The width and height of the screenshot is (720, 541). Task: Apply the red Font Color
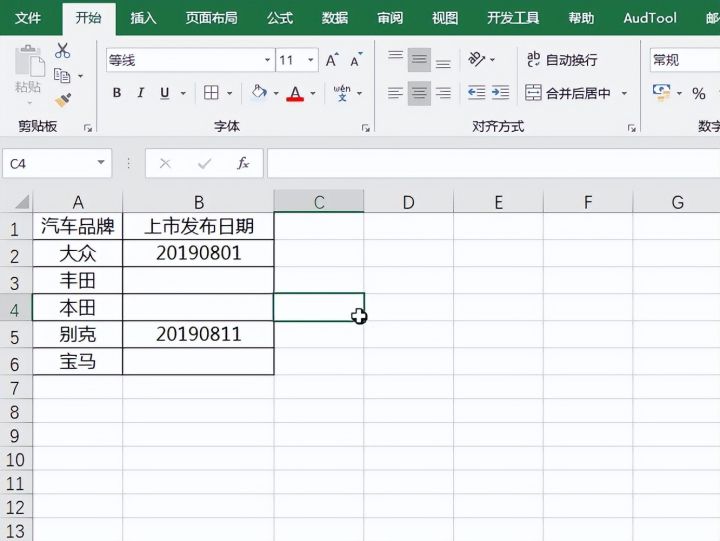[295, 93]
